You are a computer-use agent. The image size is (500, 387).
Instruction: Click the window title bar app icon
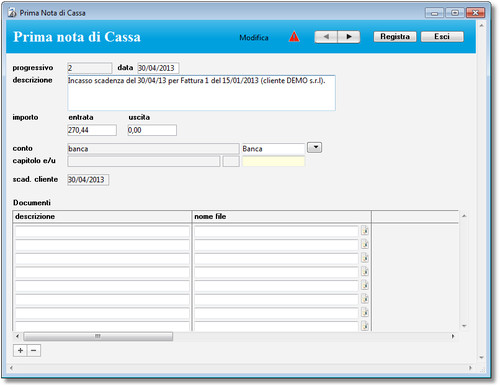12,13
